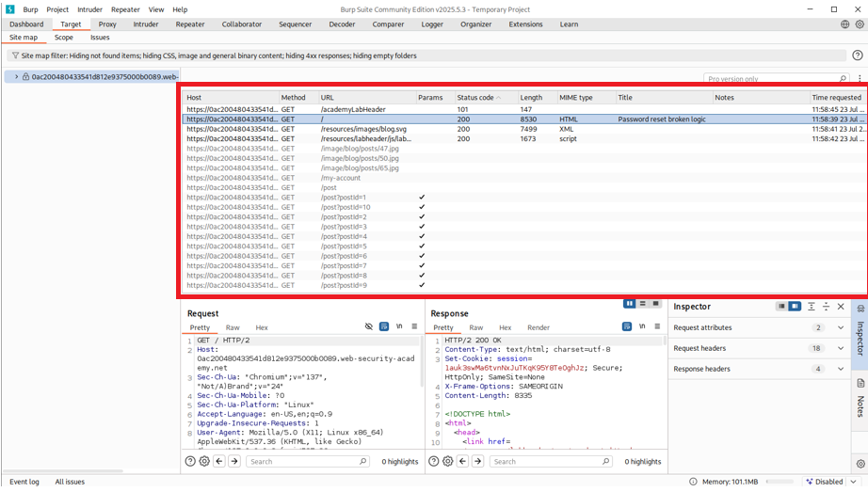
Task: Click the memory usage progress bar
Action: click(x=780, y=482)
